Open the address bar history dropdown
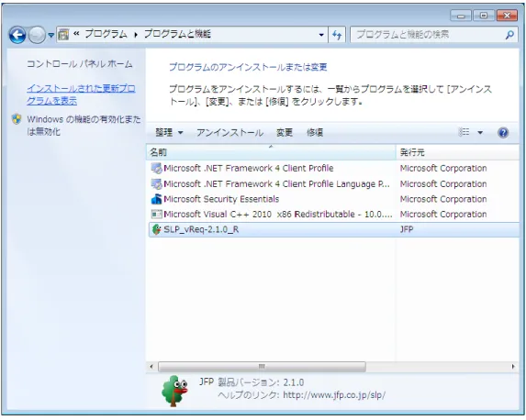Image resolution: width=526 pixels, height=420 pixels. tap(321, 35)
